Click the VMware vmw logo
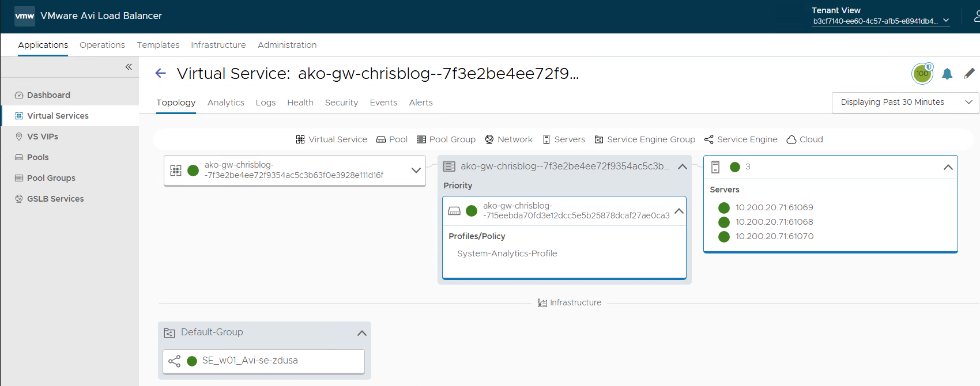980x386 pixels. coord(24,16)
